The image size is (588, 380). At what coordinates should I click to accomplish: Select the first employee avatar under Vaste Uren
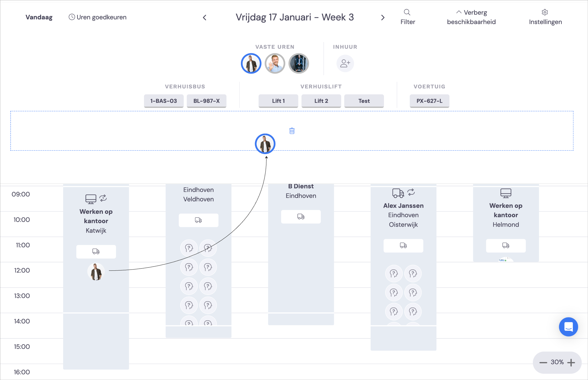[251, 63]
